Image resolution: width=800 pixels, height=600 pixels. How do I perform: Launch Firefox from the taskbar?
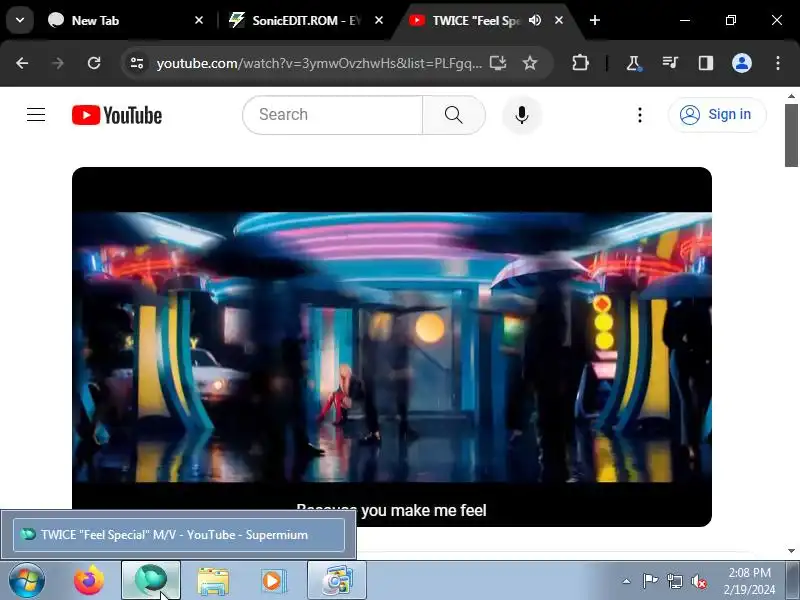pos(89,581)
